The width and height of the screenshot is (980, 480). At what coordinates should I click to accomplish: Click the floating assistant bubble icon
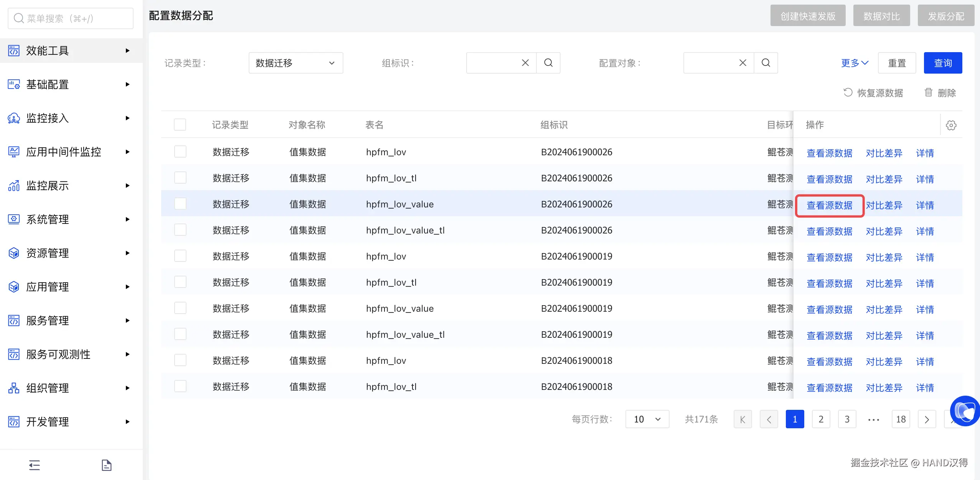[x=965, y=411]
